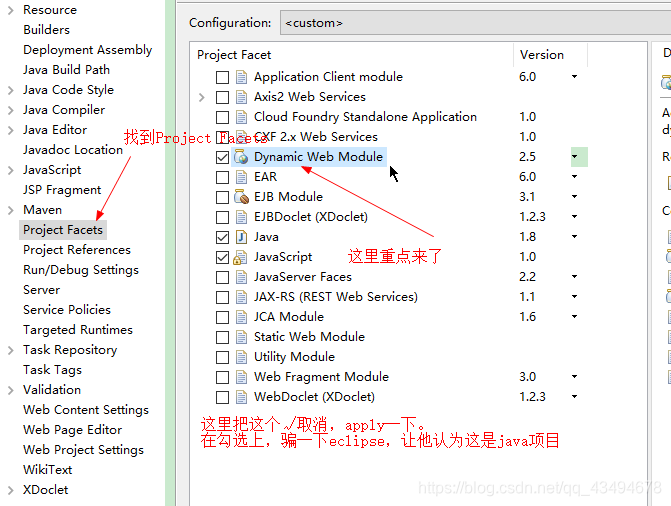
Task: Open Web Fragment Module version dropdown
Action: point(575,376)
